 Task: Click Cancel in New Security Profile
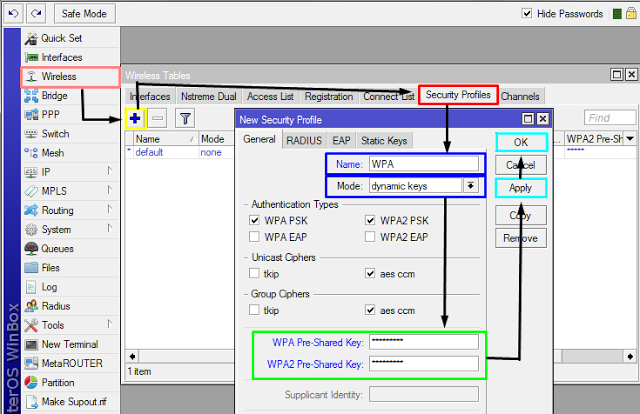(x=521, y=165)
